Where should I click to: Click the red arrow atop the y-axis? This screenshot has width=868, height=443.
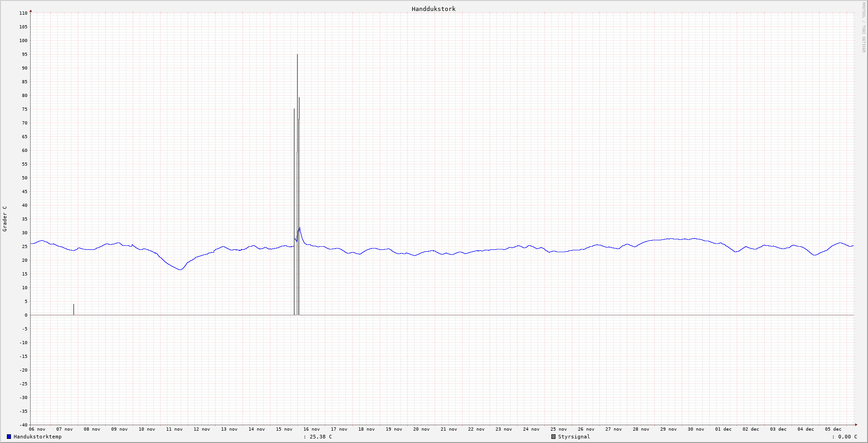pos(31,11)
